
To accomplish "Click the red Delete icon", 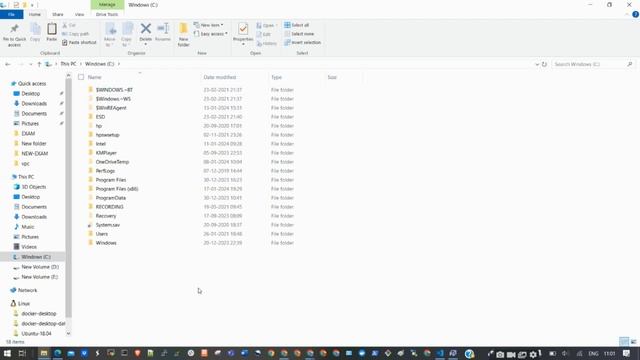I will (x=145, y=29).
